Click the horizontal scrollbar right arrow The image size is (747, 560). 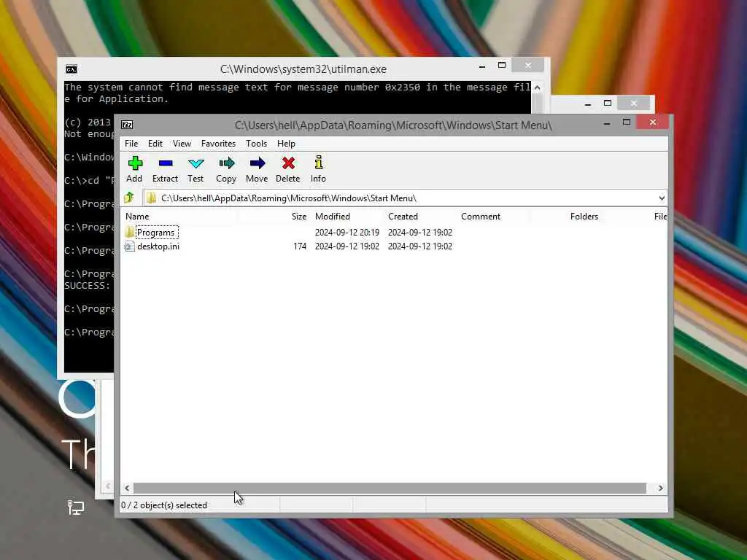pyautogui.click(x=660, y=488)
